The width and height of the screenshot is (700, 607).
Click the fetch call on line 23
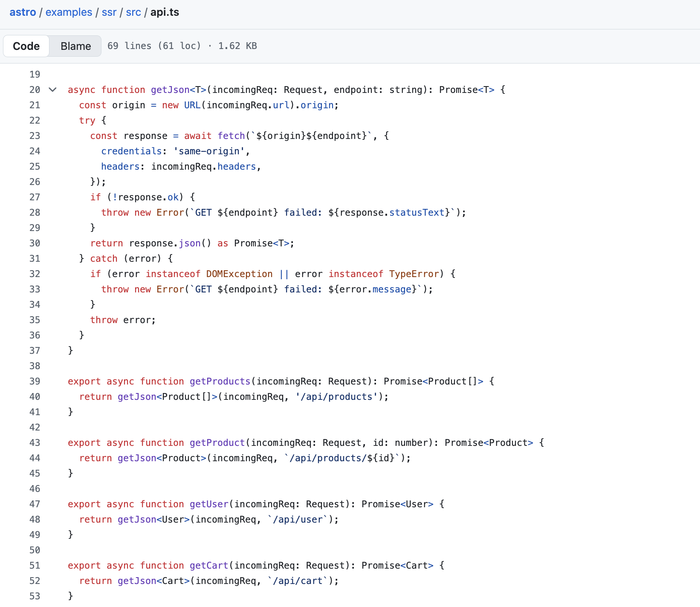coord(231,136)
